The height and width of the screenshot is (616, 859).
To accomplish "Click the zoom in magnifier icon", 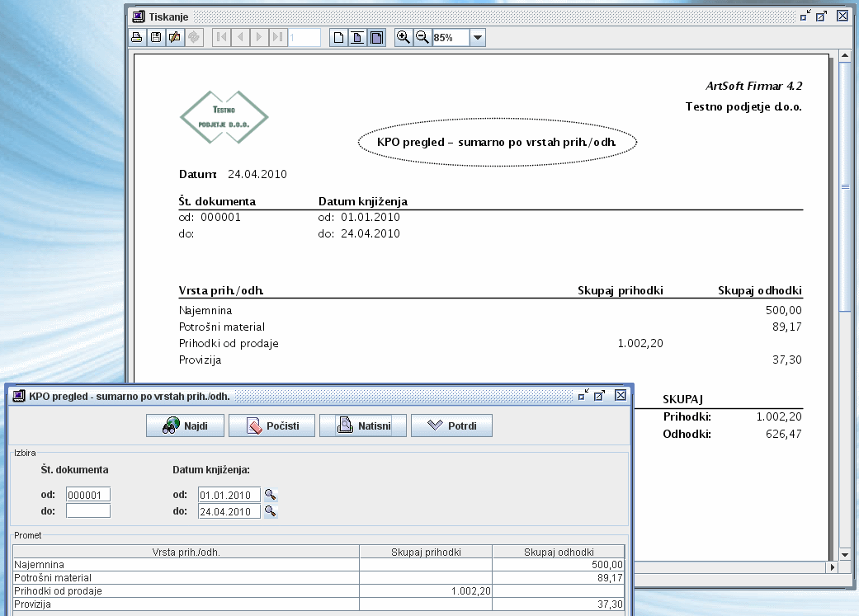I will click(404, 37).
